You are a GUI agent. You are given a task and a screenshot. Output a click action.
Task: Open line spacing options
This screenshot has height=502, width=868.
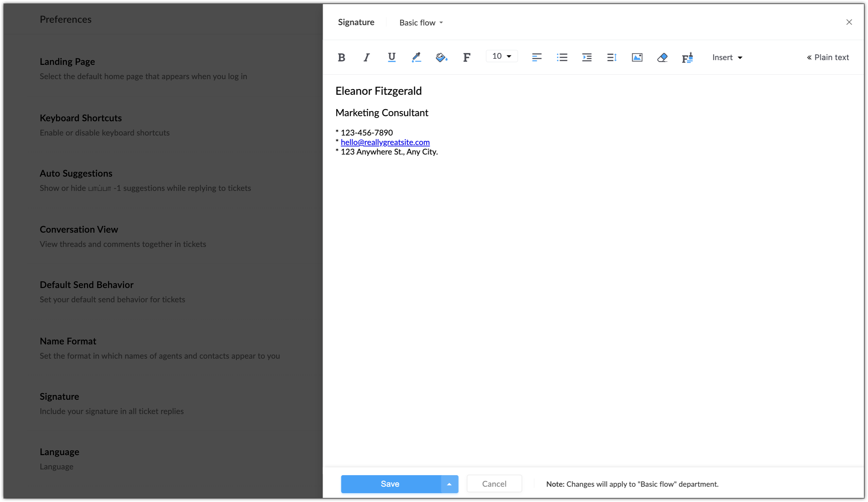coord(612,57)
